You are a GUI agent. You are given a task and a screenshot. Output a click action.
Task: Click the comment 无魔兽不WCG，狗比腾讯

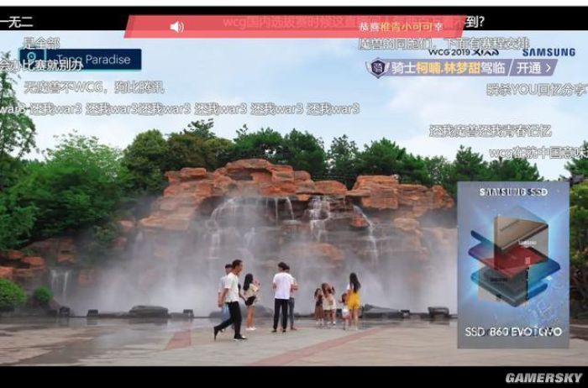[x=94, y=87]
